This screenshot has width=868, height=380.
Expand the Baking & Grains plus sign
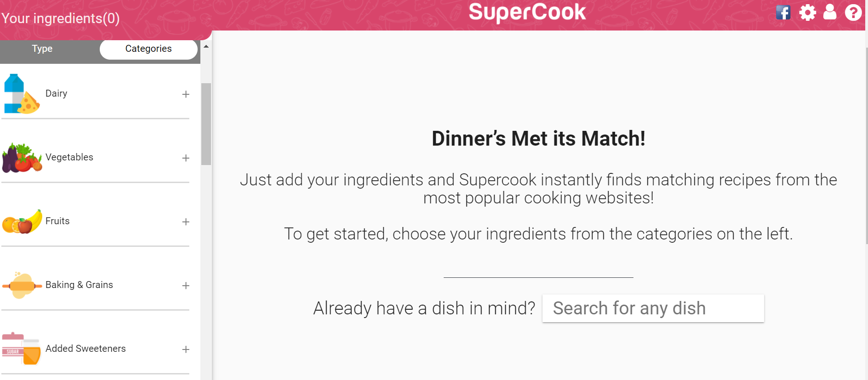[x=186, y=286]
